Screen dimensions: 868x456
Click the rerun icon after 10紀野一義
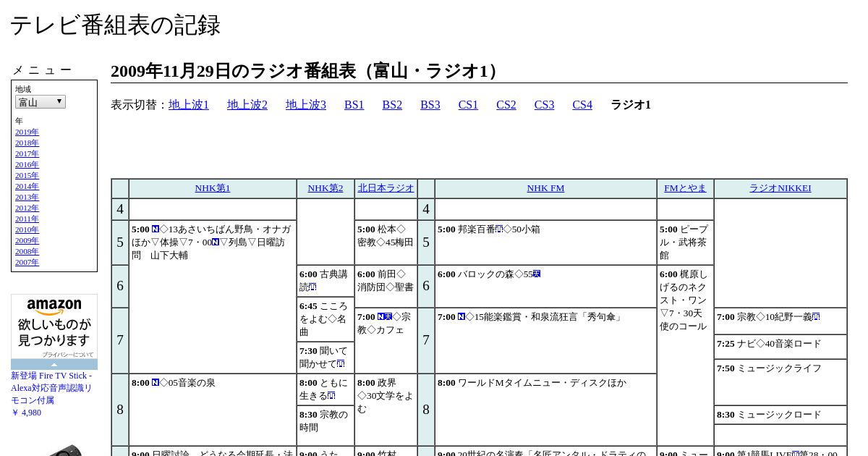coord(816,317)
